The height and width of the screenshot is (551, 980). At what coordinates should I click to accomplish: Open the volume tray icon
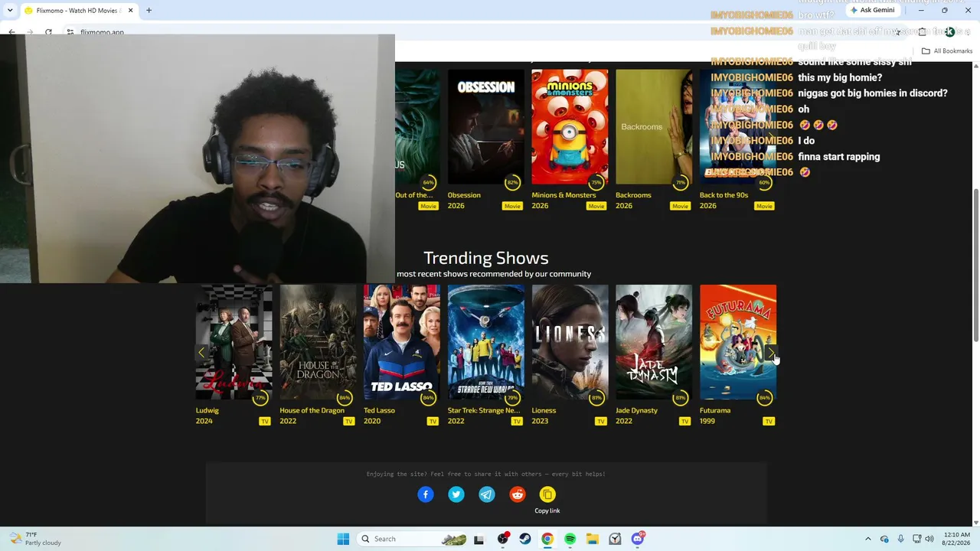coord(929,539)
